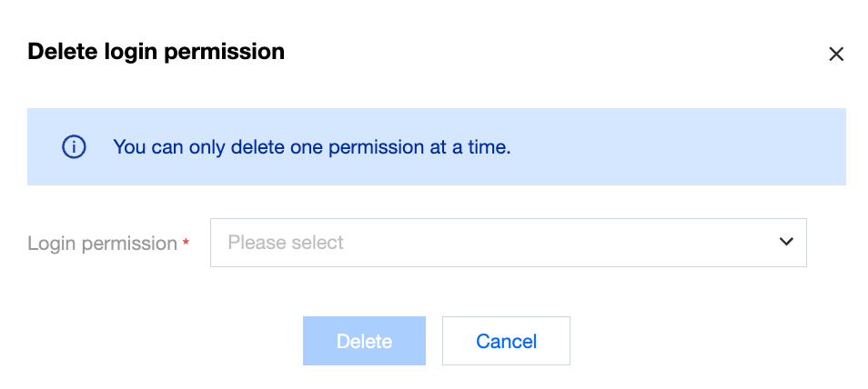Choose Cancel to abort deletion
The height and width of the screenshot is (389, 868).
point(506,342)
